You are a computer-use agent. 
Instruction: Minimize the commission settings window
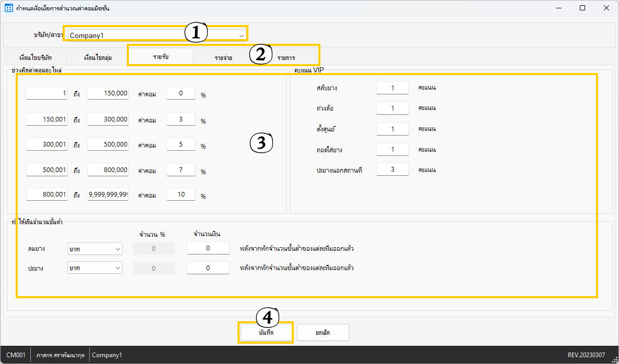pyautogui.click(x=558, y=8)
